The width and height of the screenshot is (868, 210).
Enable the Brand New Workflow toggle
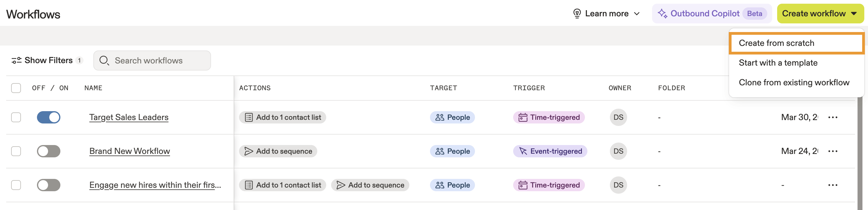point(49,151)
